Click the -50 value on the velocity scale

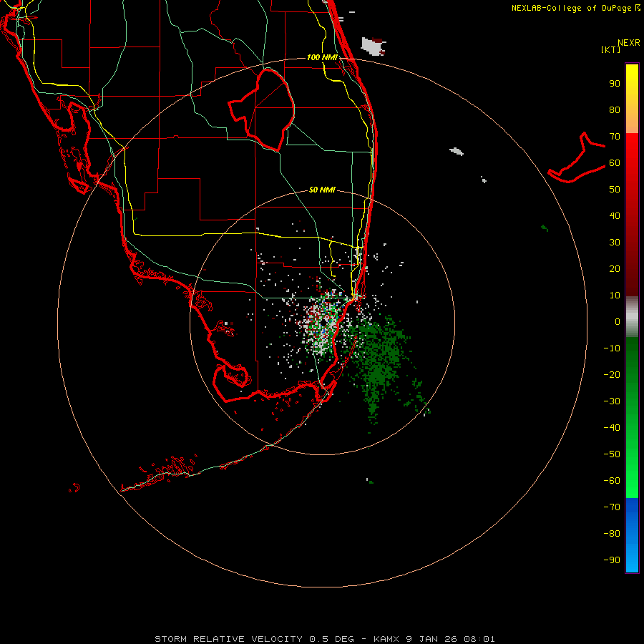pyautogui.click(x=612, y=454)
